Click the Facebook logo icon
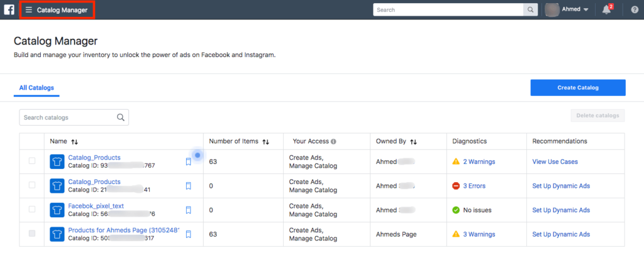Screen dimensions: 644x258 click(9, 10)
